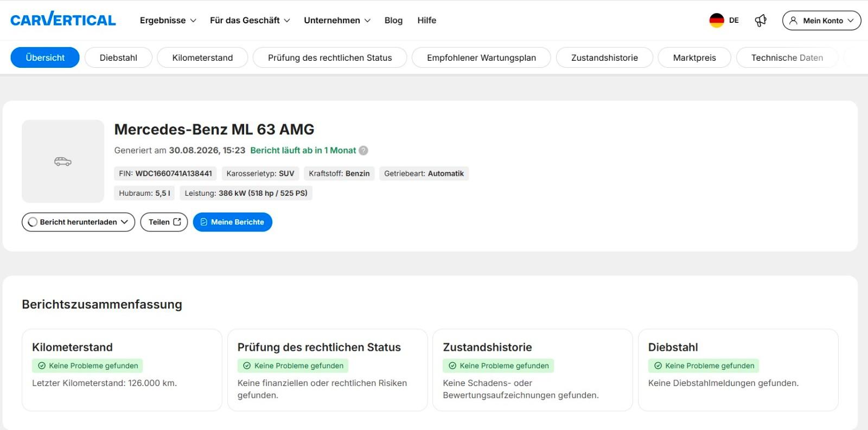Switch to the Technische Daten tab
The width and height of the screenshot is (868, 430).
click(787, 57)
